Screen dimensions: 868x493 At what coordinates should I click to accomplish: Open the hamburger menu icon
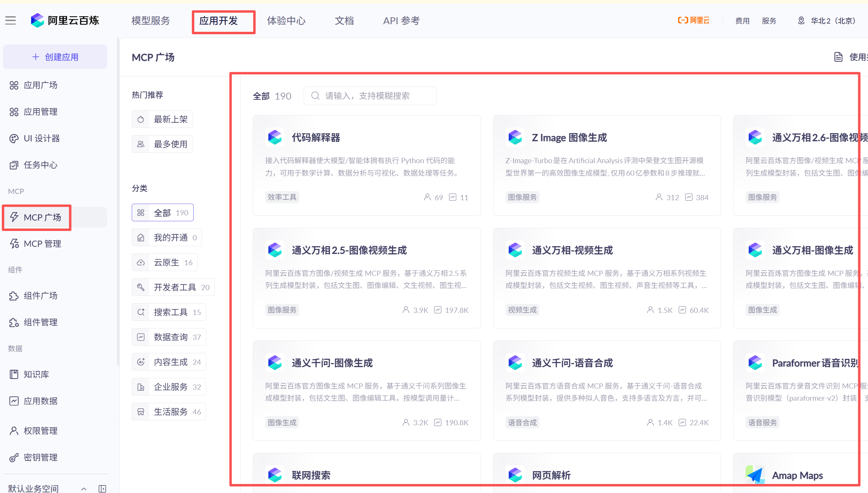[11, 20]
